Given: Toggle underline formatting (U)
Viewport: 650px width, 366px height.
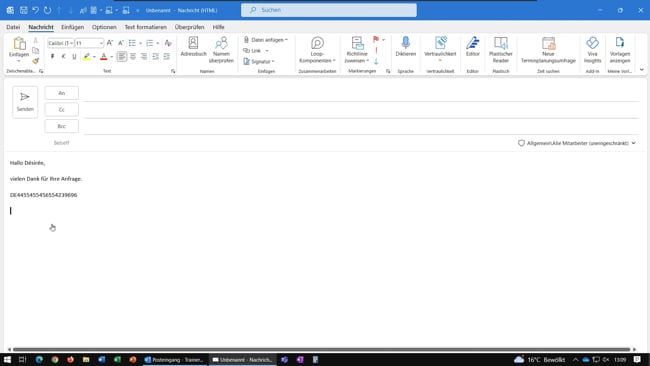Looking at the screenshot, I should pyautogui.click(x=74, y=56).
